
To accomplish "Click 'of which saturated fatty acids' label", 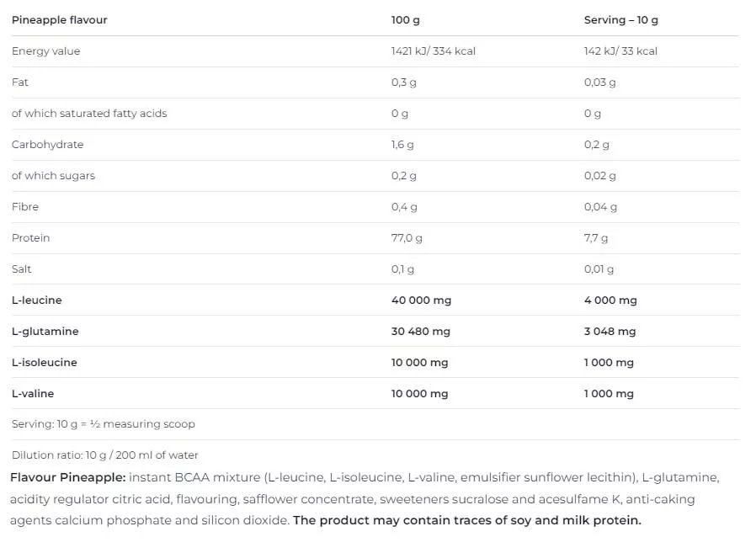I will (89, 114).
